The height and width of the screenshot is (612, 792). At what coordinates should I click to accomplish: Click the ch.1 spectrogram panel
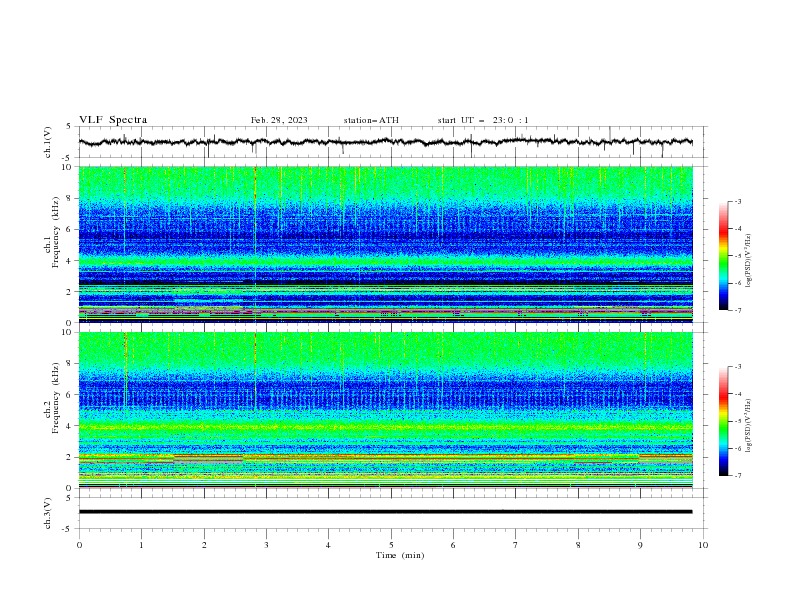coord(386,244)
